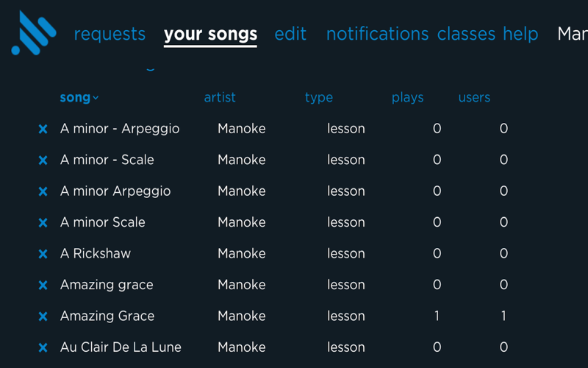Viewport: 588px width, 368px height.
Task: Go to classes section
Action: [x=466, y=34]
